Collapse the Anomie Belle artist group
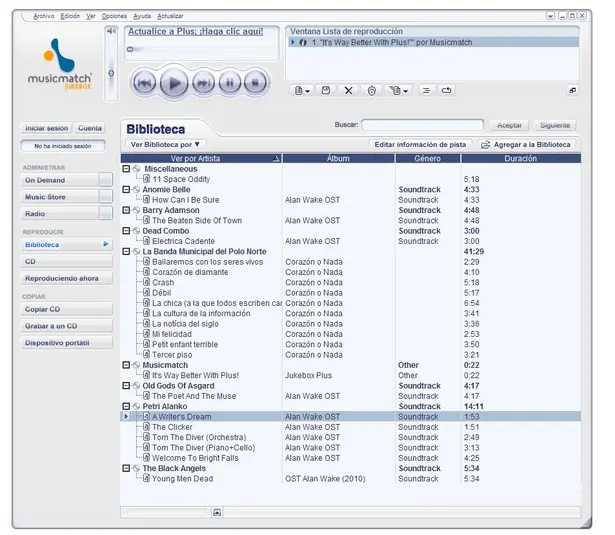The image size is (615, 535). (x=126, y=190)
